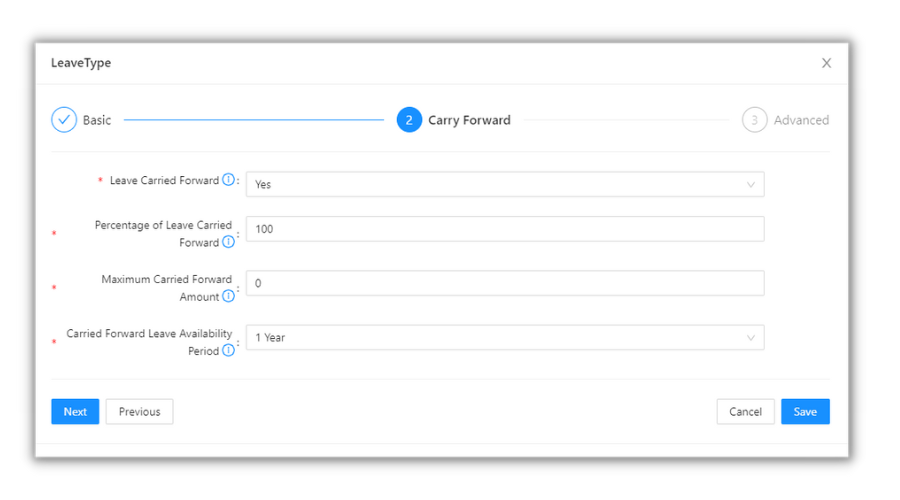Focus the Percentage of Leave Carried Forward field
The width and height of the screenshot is (900, 500).
click(504, 229)
